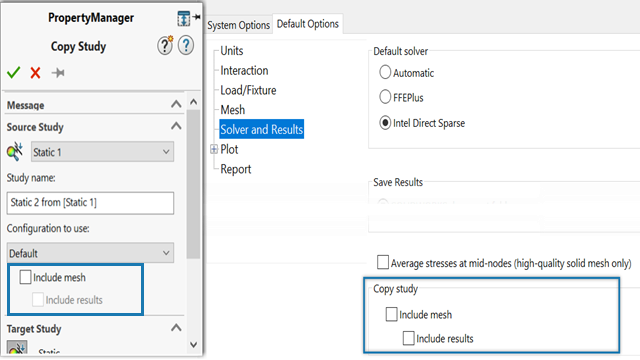Select Report in the options tree
Image resolution: width=640 pixels, height=360 pixels.
tap(236, 169)
